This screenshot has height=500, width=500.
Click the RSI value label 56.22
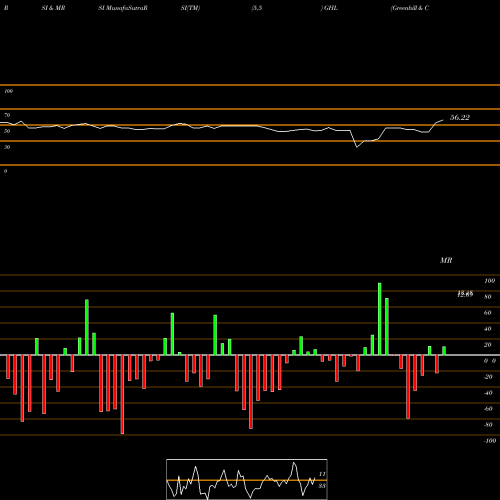coord(460,118)
